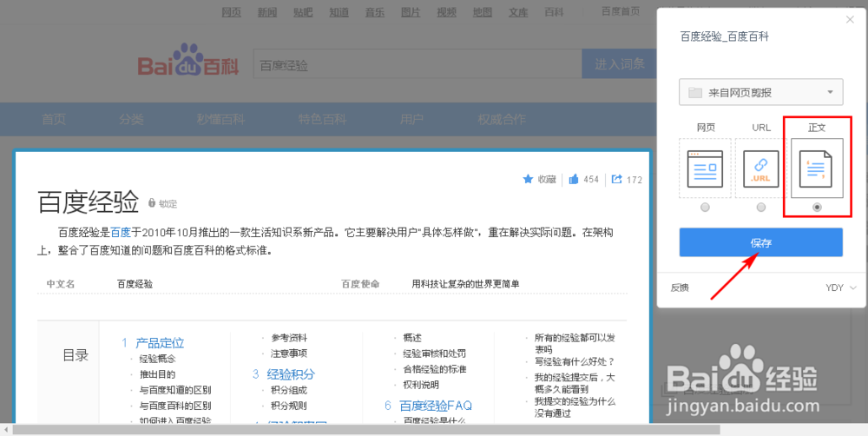This screenshot has width=868, height=436.
Task: Go to 文库 in top links
Action: pos(518,12)
